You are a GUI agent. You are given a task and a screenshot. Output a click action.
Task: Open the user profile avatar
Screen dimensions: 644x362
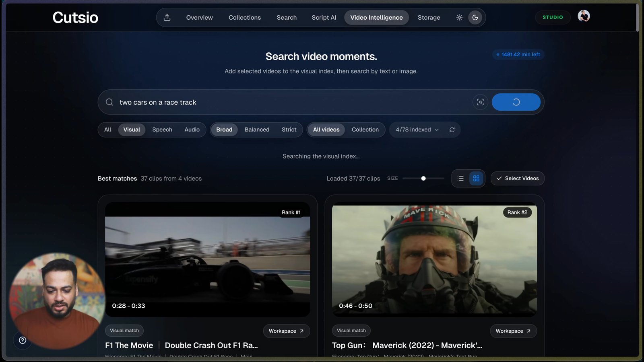[584, 16]
